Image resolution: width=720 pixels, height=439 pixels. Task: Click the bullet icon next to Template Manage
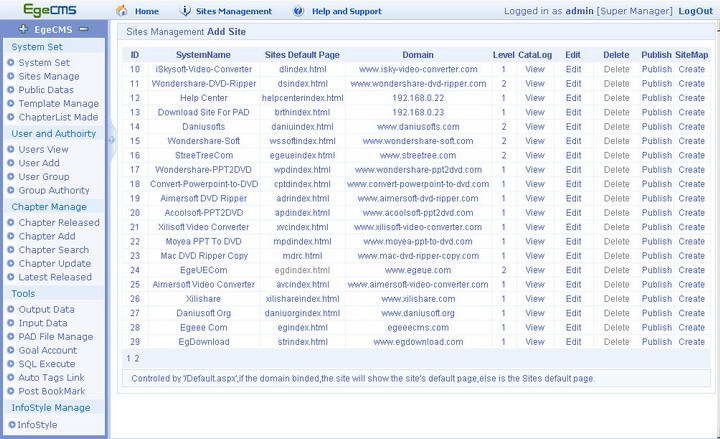click(x=11, y=103)
